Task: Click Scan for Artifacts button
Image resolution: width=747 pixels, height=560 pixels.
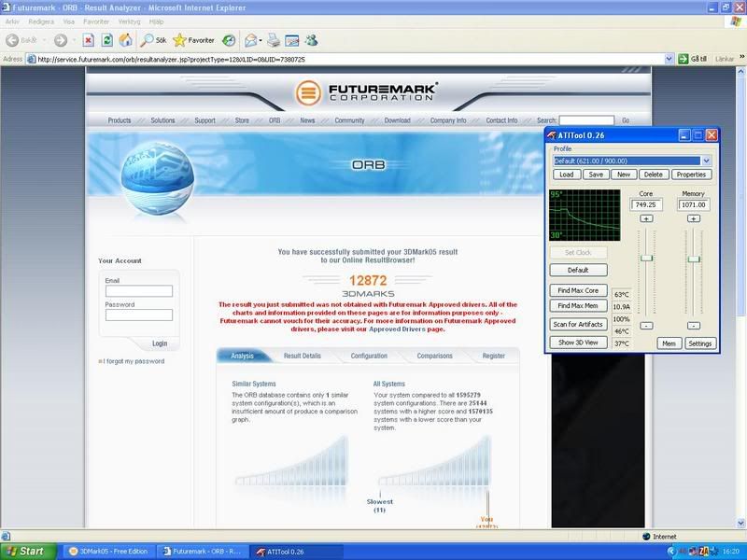Action: point(578,324)
